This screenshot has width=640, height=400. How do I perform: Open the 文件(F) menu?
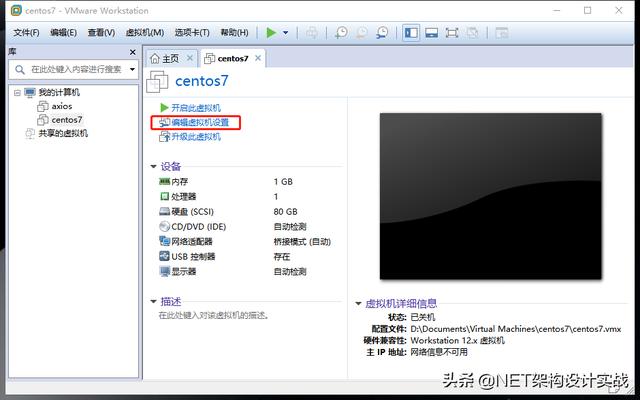[x=27, y=33]
